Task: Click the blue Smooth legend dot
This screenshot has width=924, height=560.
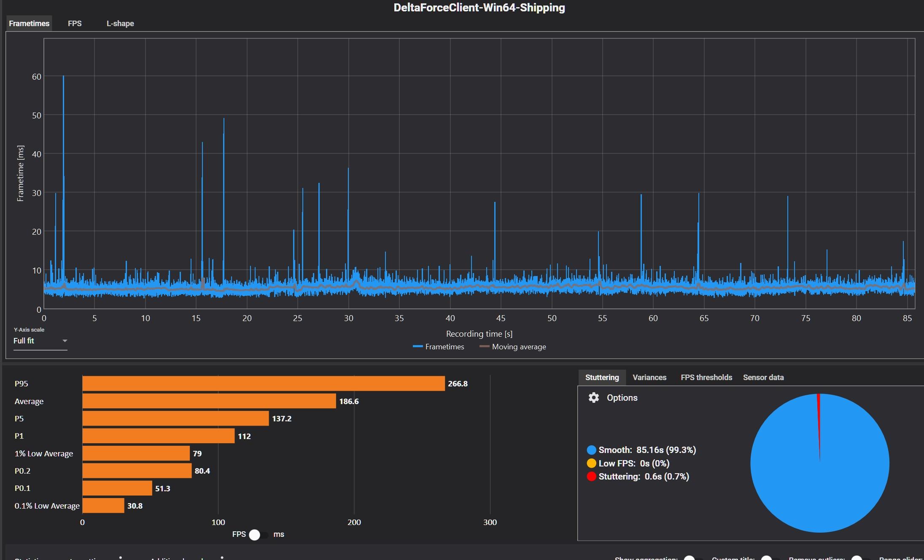Action: pyautogui.click(x=591, y=450)
